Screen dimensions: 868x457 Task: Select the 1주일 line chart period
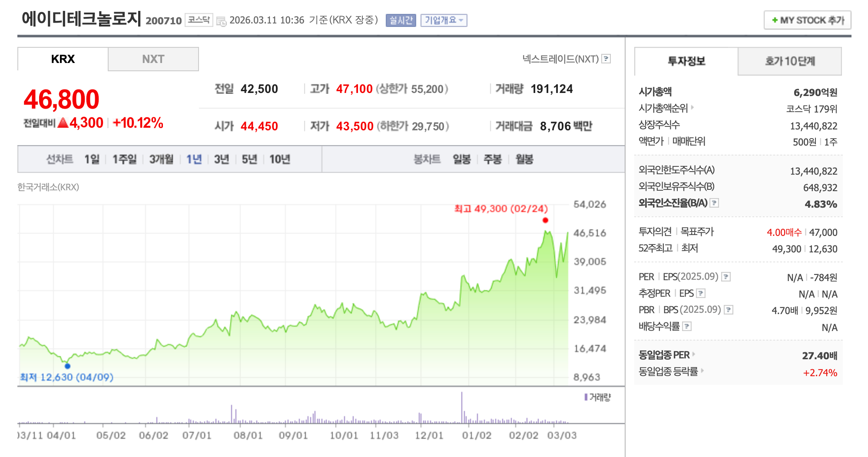tap(124, 159)
